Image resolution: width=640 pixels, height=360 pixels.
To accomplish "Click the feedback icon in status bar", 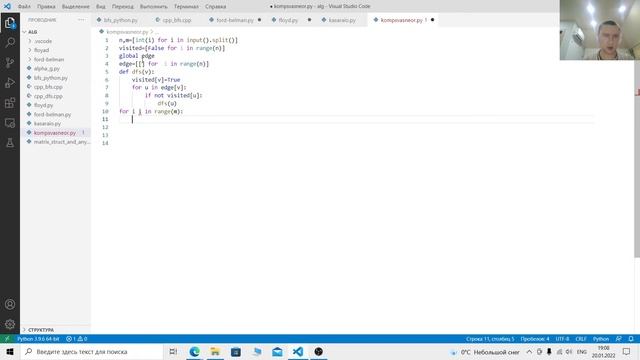I will pyautogui.click(x=619, y=339).
